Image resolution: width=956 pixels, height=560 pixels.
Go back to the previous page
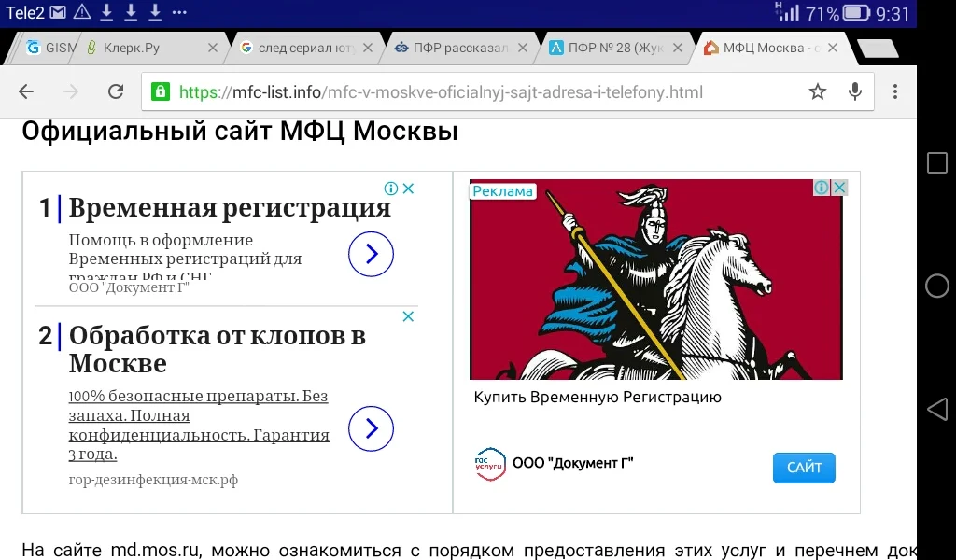pos(25,92)
